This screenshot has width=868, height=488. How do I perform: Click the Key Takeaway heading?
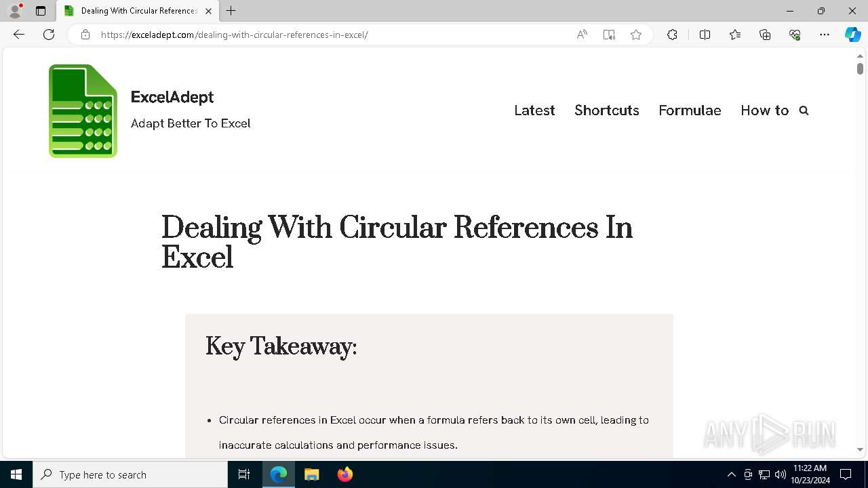281,346
